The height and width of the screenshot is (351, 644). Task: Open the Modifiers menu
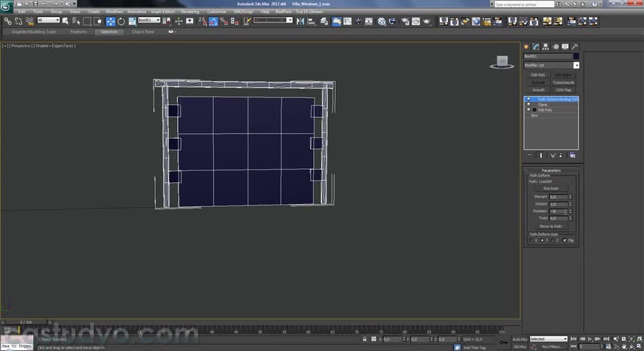[x=114, y=12]
